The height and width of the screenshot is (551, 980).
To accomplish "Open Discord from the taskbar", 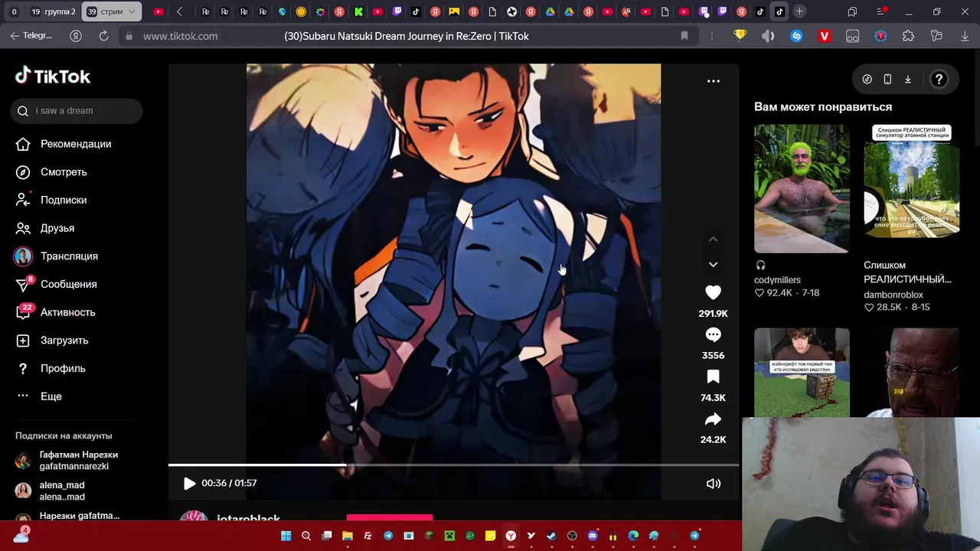I will tap(592, 536).
